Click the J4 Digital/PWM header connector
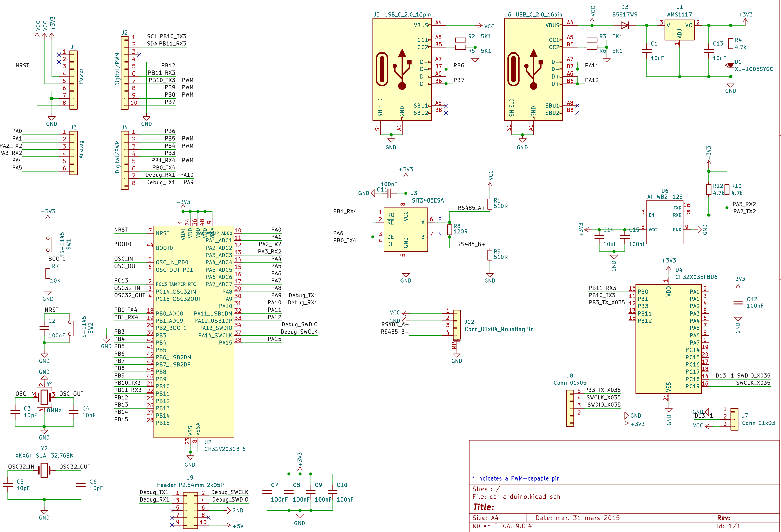Viewport: 781px width, 532px height. click(x=125, y=160)
